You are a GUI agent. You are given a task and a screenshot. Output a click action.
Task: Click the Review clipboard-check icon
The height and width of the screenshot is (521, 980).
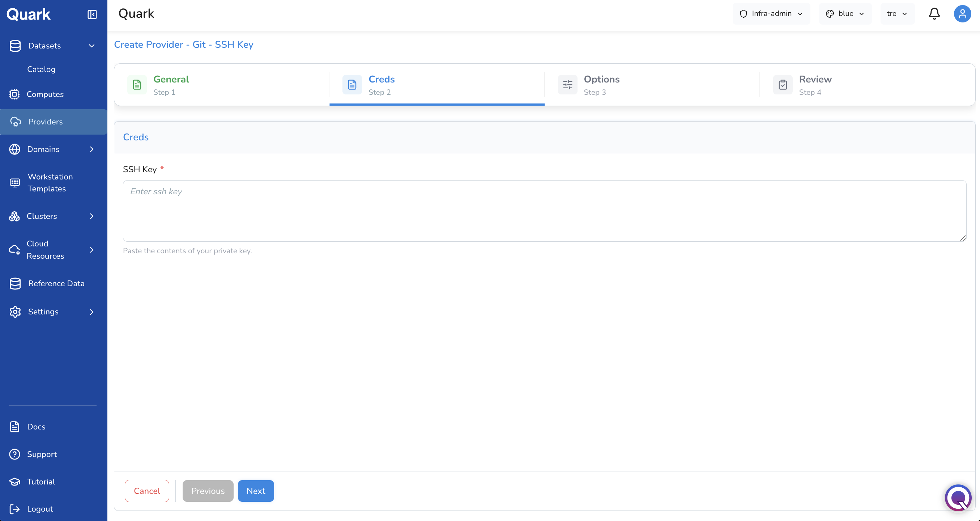pyautogui.click(x=783, y=85)
